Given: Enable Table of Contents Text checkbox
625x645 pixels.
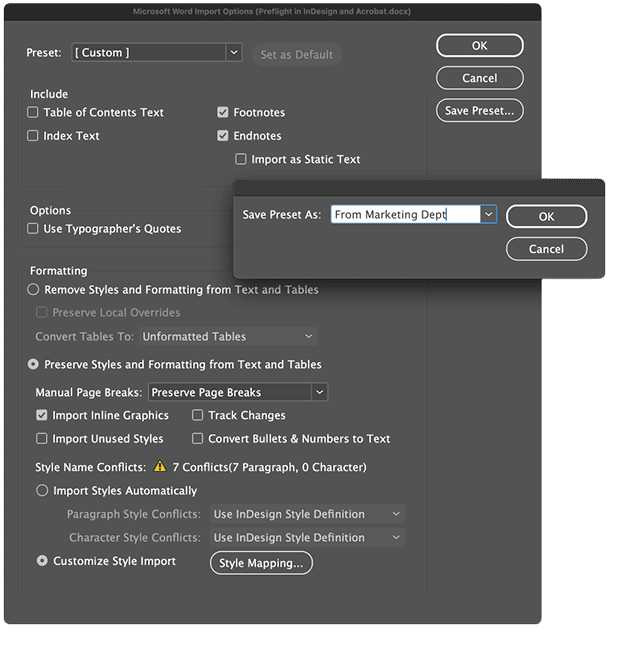Looking at the screenshot, I should (34, 113).
